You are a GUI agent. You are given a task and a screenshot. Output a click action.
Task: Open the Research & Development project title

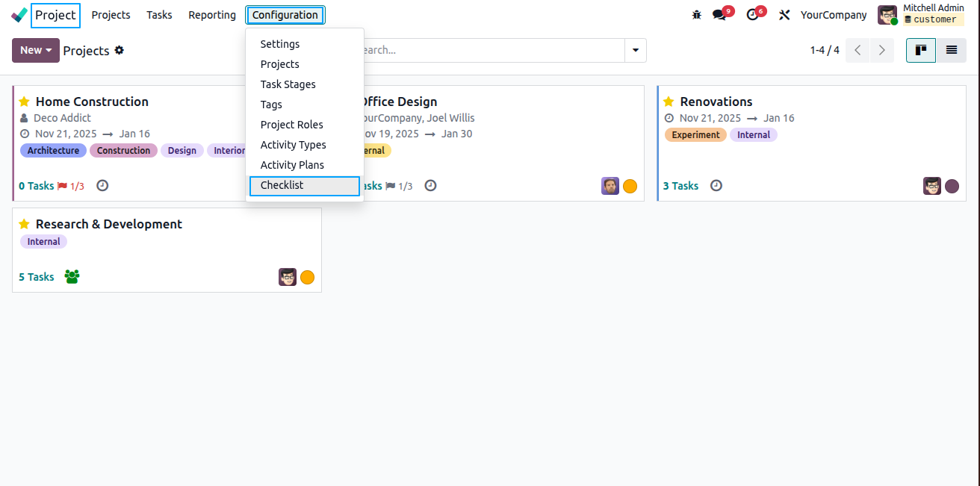coord(109,224)
